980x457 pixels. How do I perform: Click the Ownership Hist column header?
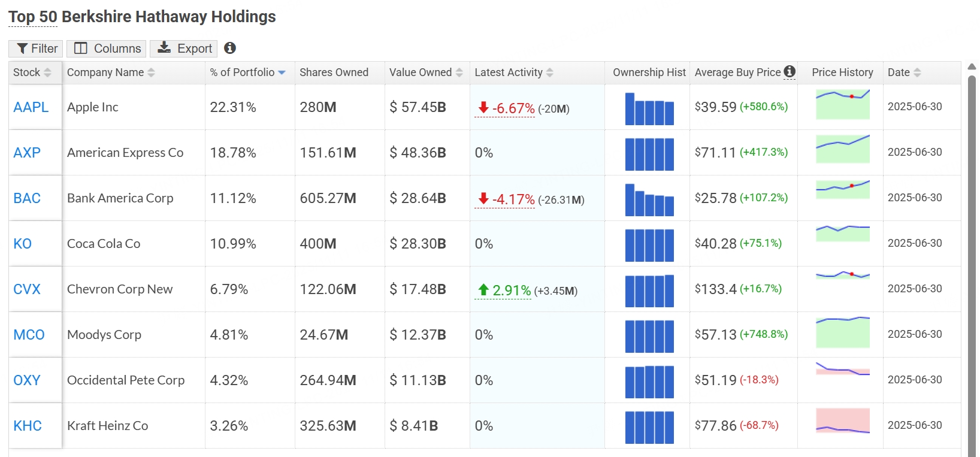(x=649, y=72)
